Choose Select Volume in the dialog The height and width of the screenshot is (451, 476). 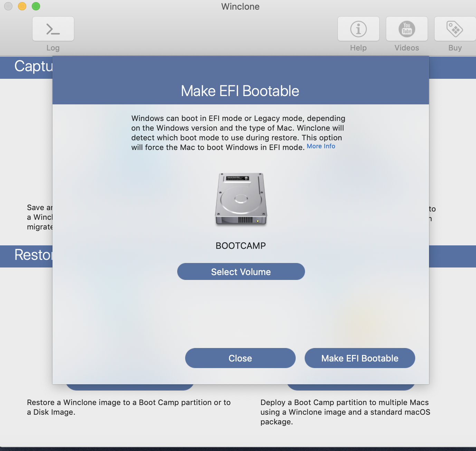click(241, 272)
